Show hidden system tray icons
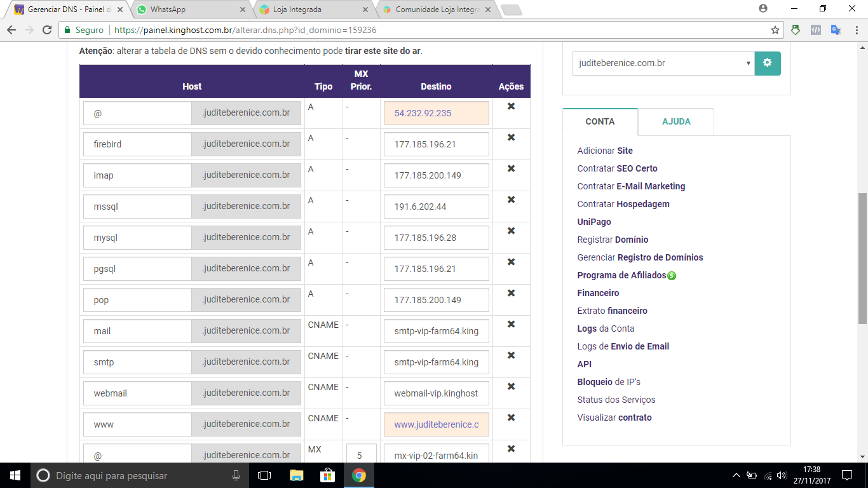868x488 pixels. [x=736, y=475]
